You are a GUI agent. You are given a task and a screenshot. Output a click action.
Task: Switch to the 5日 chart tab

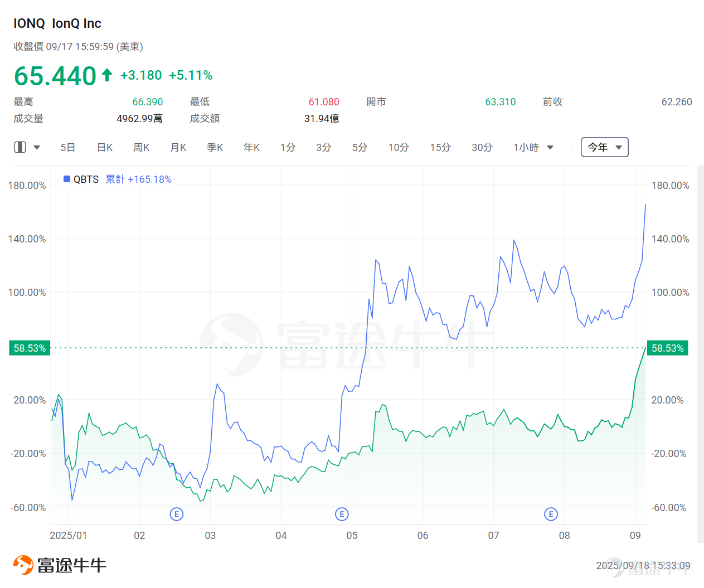(67, 147)
